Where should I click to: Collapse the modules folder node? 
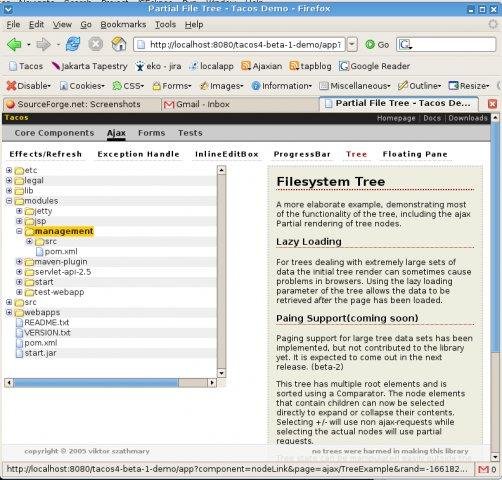pos(9,201)
